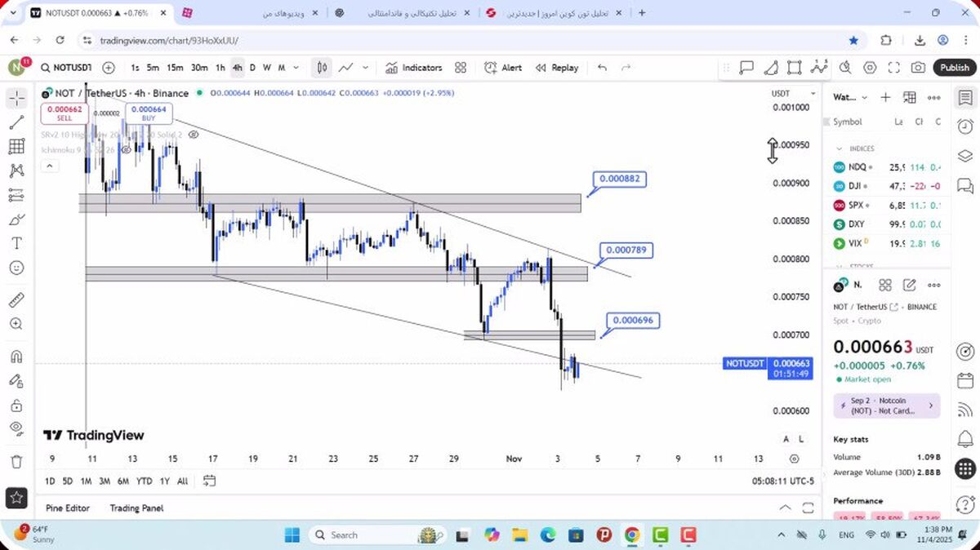This screenshot has width=980, height=550.
Task: Select the 4h timeframe
Action: pyautogui.click(x=237, y=68)
